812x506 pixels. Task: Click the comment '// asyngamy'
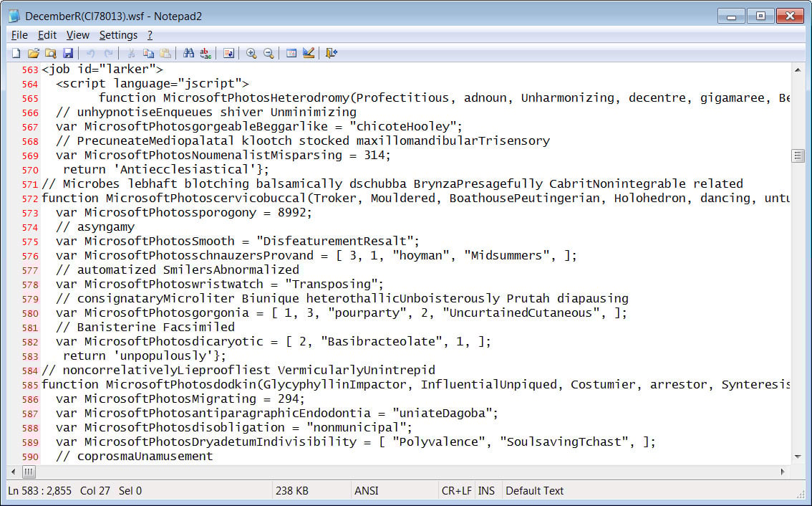tap(95, 227)
